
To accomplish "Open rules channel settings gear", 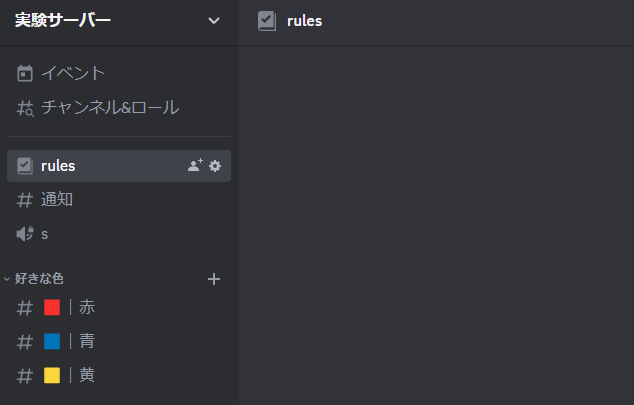I will pyautogui.click(x=215, y=166).
